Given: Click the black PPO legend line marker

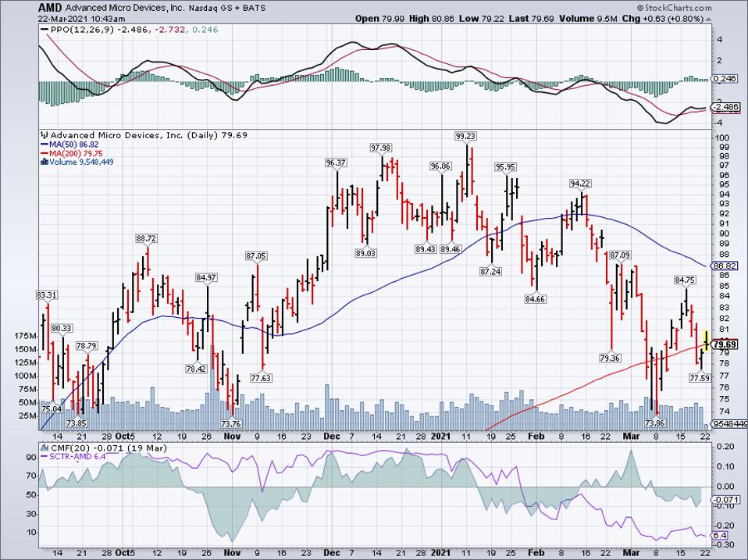Looking at the screenshot, I should [43, 28].
